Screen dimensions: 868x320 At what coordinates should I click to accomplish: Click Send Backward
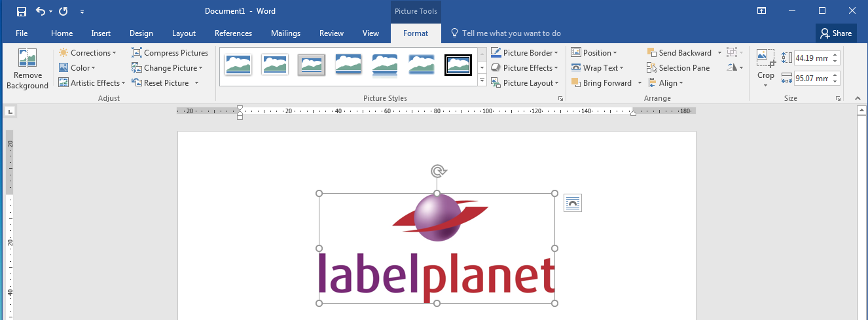point(679,53)
